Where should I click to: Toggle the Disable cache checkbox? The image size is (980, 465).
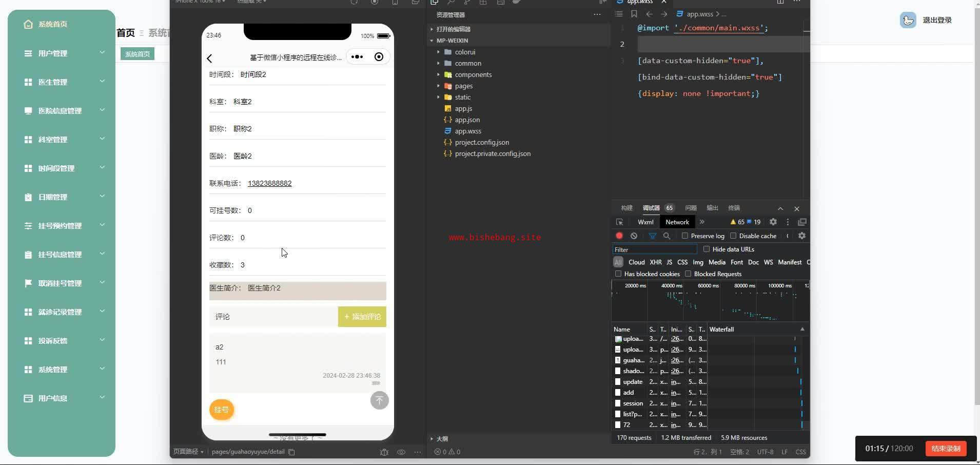(733, 236)
